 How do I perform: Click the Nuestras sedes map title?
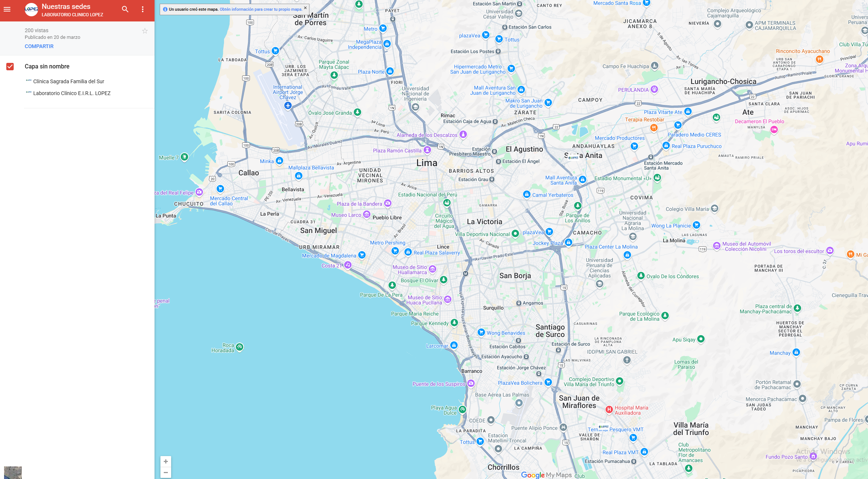66,6
